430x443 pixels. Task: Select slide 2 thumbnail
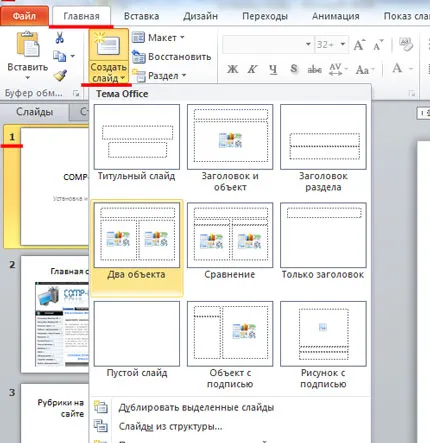click(x=55, y=314)
